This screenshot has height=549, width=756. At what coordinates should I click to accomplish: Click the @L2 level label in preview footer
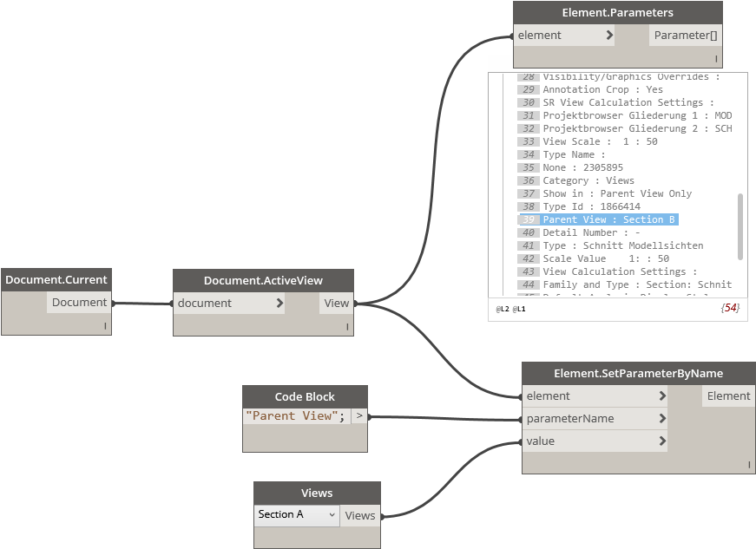(x=503, y=309)
